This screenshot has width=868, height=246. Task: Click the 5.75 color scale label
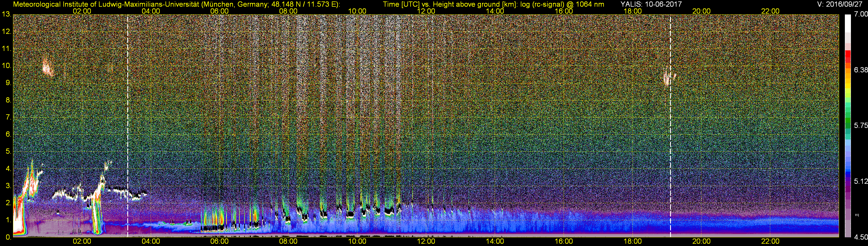(860, 125)
